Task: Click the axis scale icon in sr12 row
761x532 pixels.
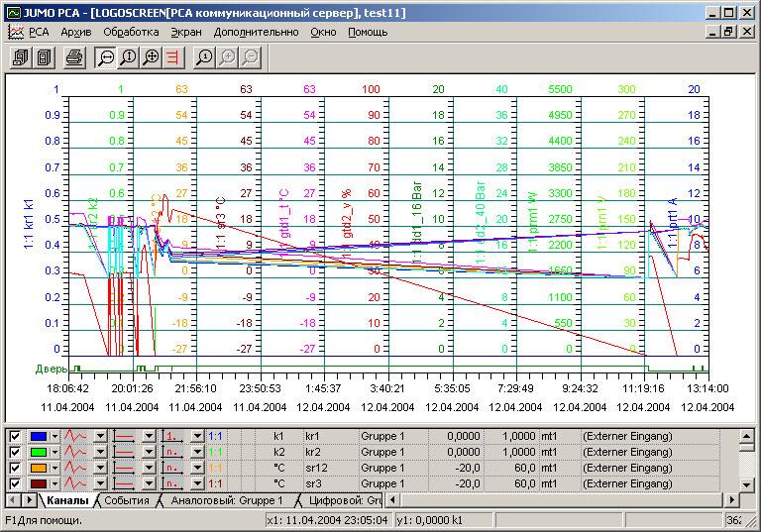Action: (172, 468)
